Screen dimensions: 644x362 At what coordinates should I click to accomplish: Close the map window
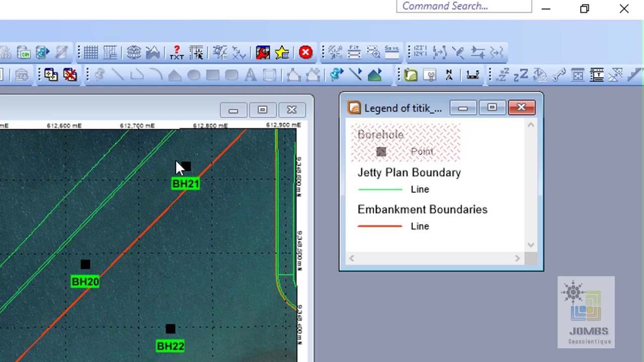292,110
